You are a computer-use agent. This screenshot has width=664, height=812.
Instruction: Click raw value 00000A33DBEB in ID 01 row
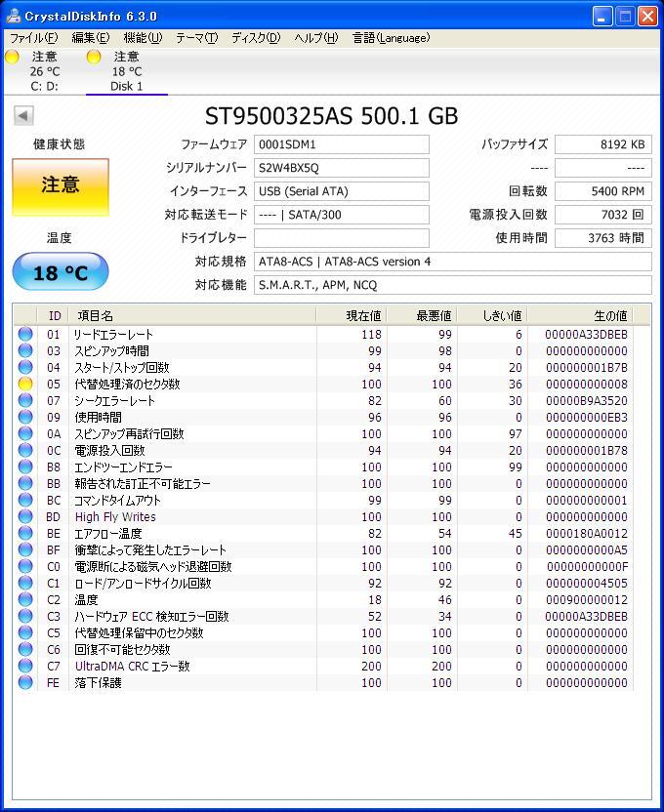coord(586,335)
